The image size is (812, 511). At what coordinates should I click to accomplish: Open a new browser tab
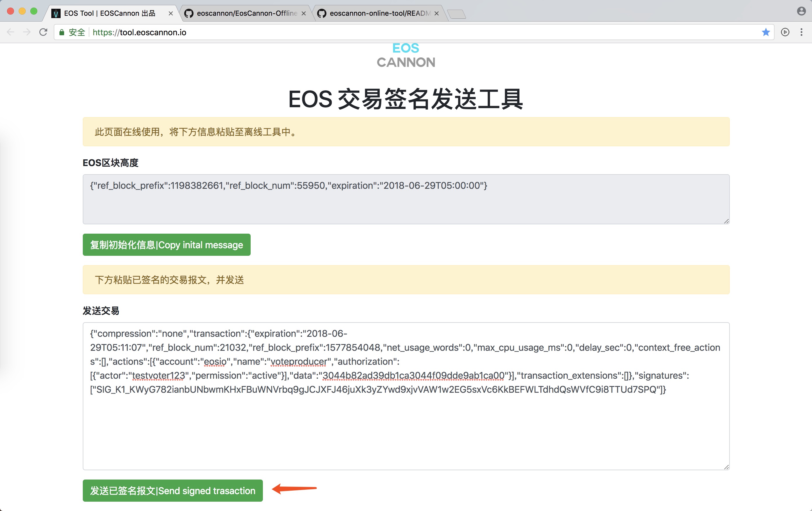[457, 14]
